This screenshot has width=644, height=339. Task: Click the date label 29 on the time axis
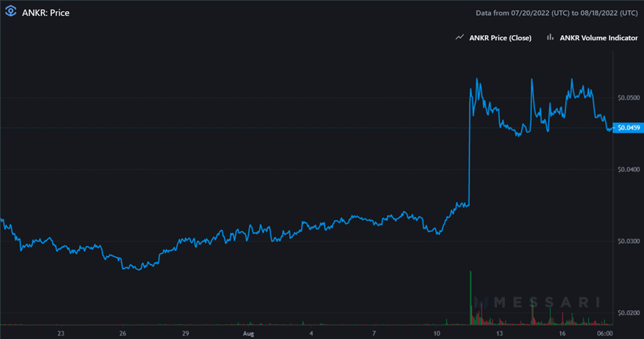pos(186,334)
